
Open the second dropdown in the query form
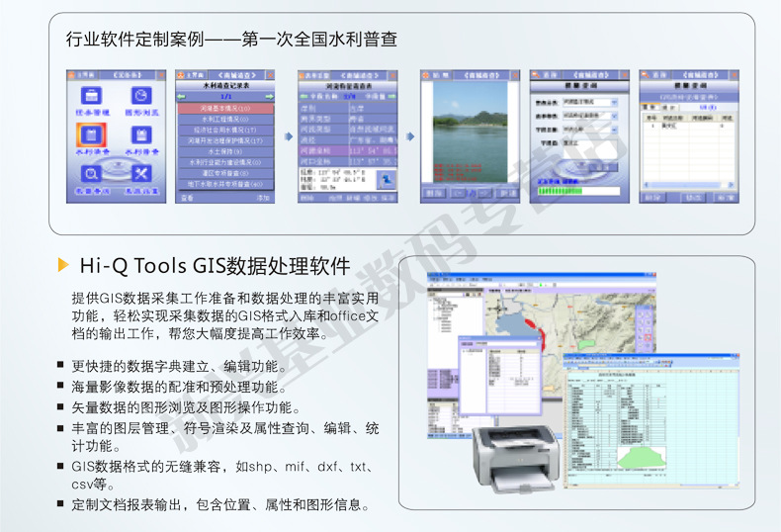pyautogui.click(x=590, y=116)
